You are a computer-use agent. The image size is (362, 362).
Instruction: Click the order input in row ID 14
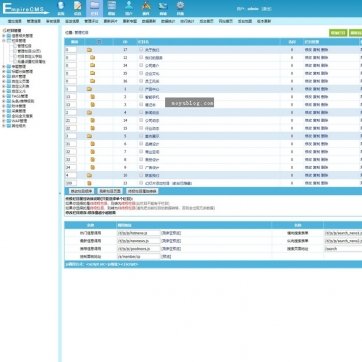pyautogui.click(x=71, y=120)
